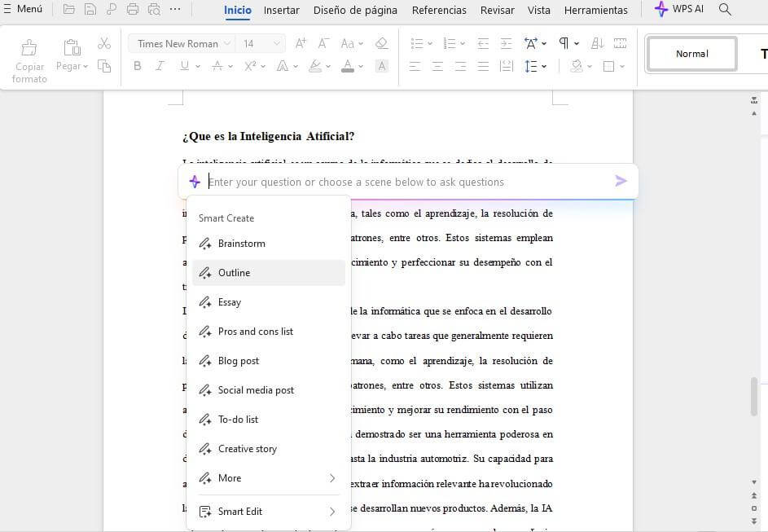Click the bulleted list icon
Viewport: 768px width, 532px height.
click(x=417, y=43)
